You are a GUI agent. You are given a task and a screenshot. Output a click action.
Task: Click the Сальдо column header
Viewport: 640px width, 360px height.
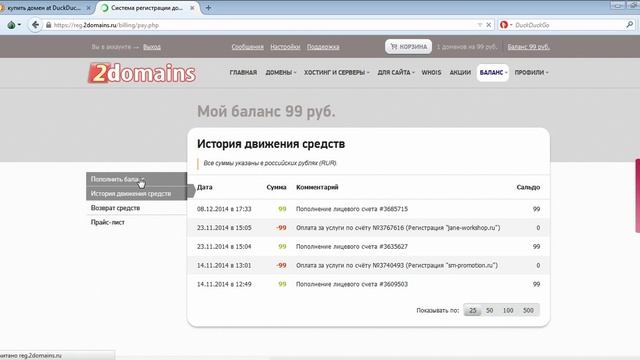click(528, 187)
